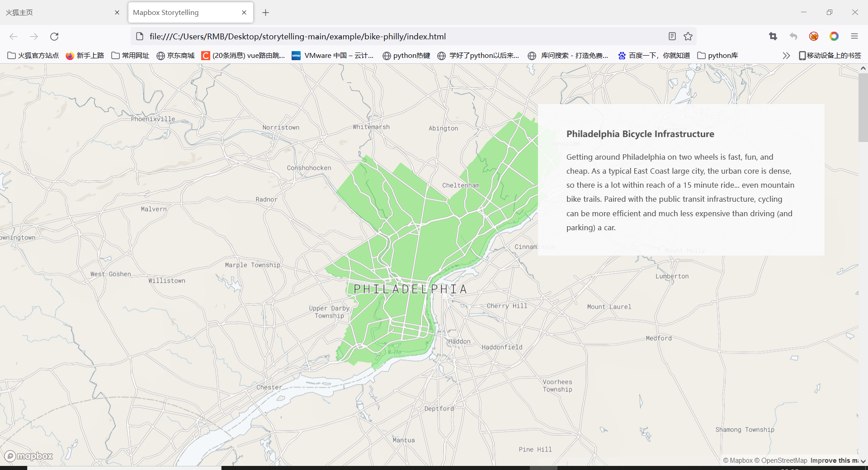The width and height of the screenshot is (868, 470).
Task: Open the ad-blocker extension
Action: click(814, 36)
